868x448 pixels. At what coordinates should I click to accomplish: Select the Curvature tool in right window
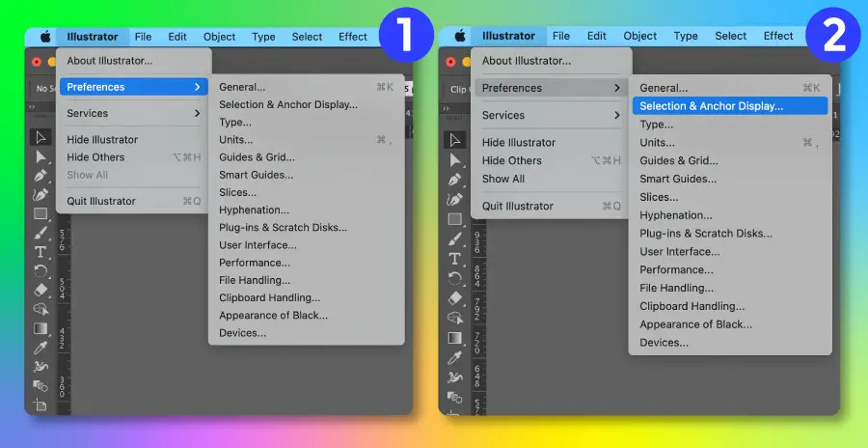tap(455, 200)
